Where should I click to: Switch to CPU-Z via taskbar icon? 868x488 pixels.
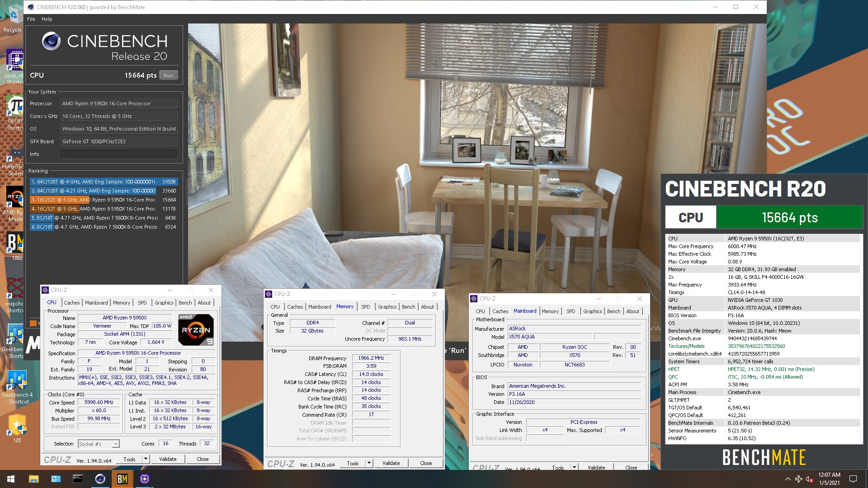(x=145, y=479)
